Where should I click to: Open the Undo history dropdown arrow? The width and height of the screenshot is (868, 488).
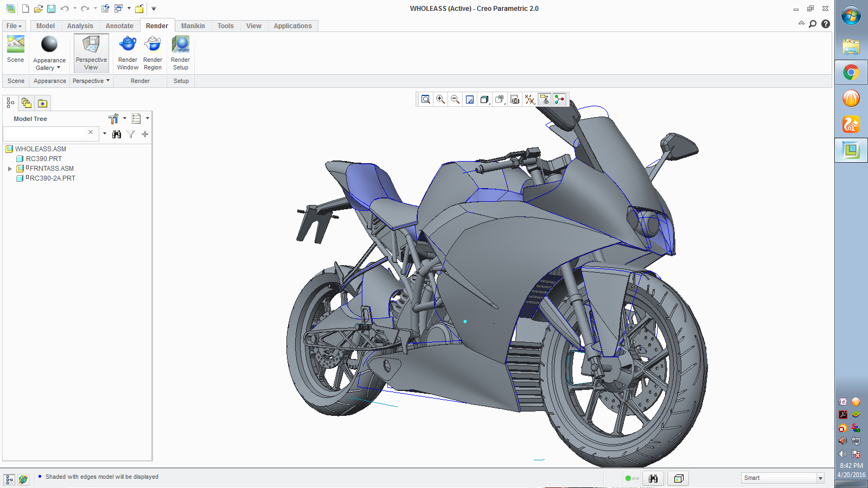pyautogui.click(x=74, y=9)
